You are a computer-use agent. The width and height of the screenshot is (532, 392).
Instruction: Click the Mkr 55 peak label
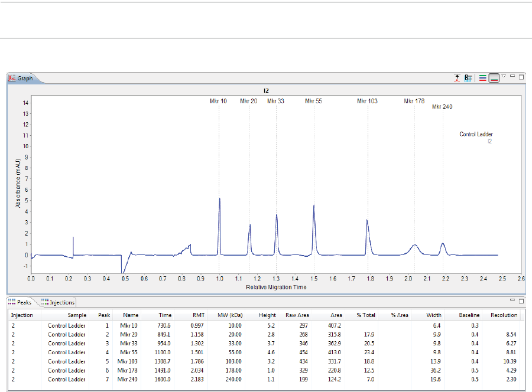(x=313, y=101)
